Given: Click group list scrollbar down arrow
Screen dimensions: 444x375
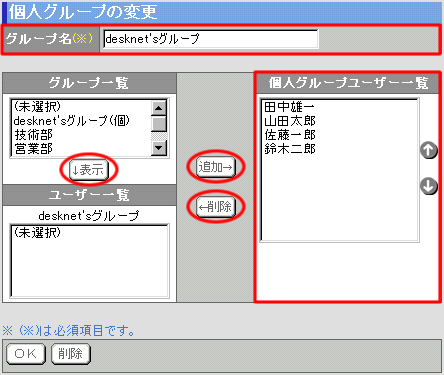Looking at the screenshot, I should click(x=159, y=148).
